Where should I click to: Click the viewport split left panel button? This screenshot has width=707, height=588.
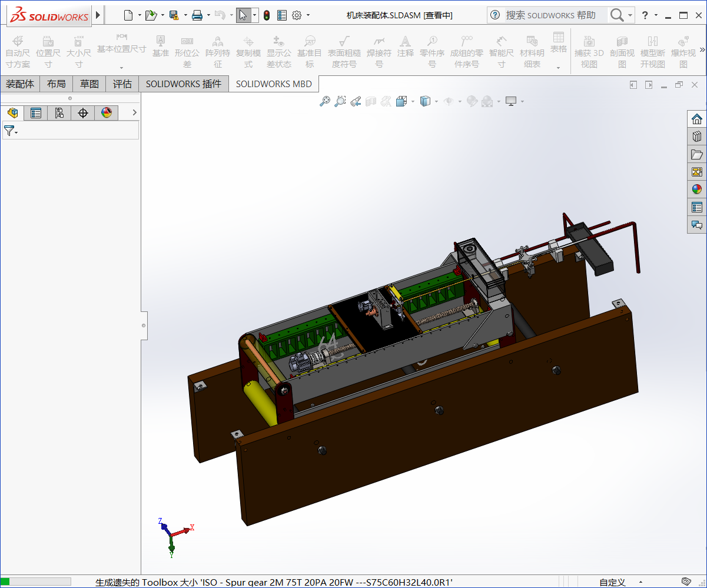click(x=633, y=85)
